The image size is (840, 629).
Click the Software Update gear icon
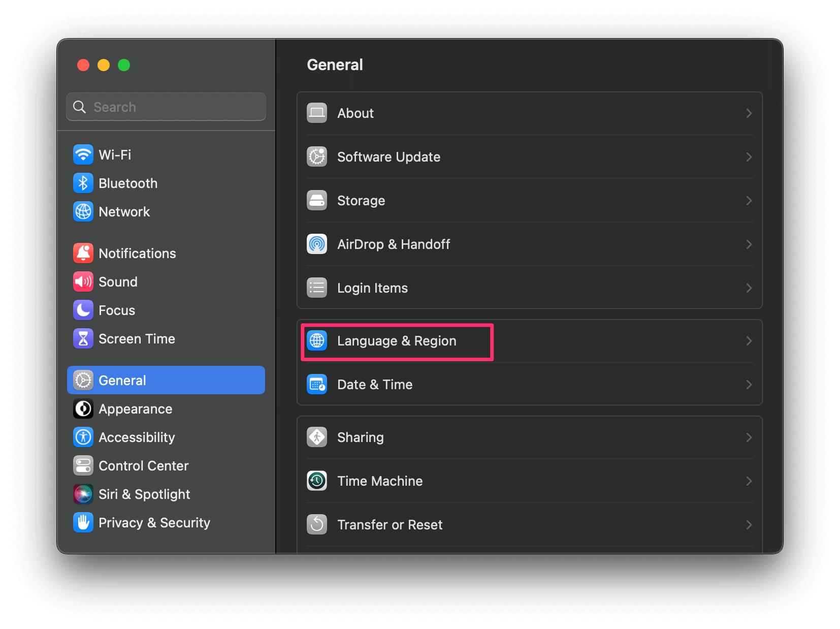(x=317, y=156)
